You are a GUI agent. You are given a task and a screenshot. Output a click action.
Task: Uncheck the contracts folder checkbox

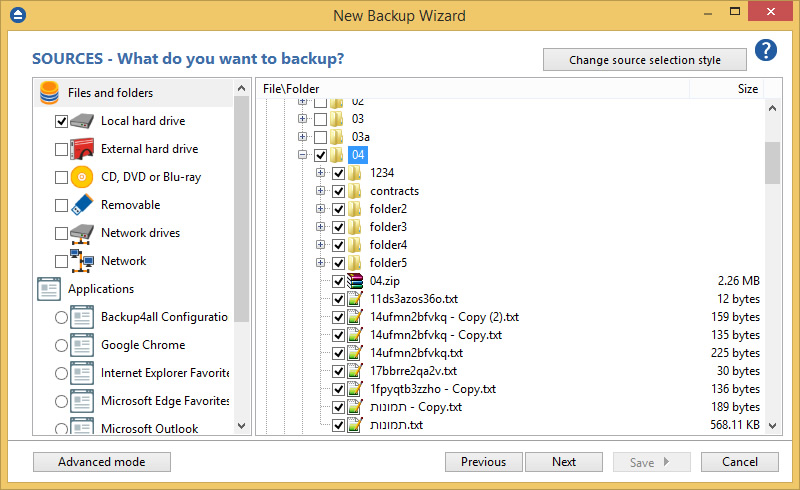[338, 191]
